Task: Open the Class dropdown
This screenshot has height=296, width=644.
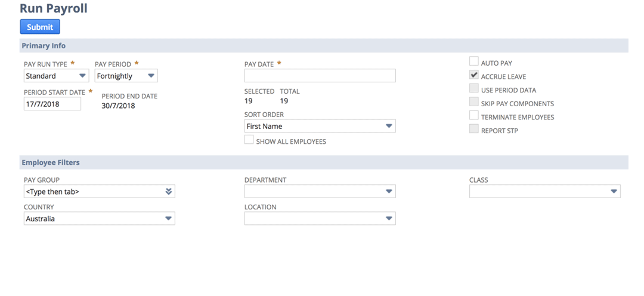Action: coord(544,192)
